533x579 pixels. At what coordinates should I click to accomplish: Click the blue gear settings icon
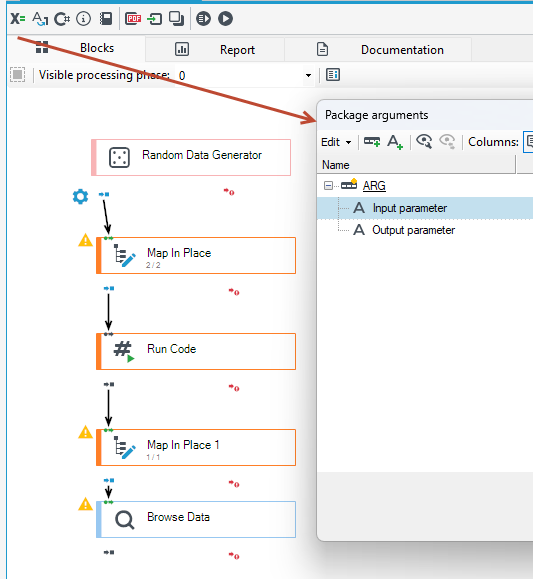pos(81,196)
